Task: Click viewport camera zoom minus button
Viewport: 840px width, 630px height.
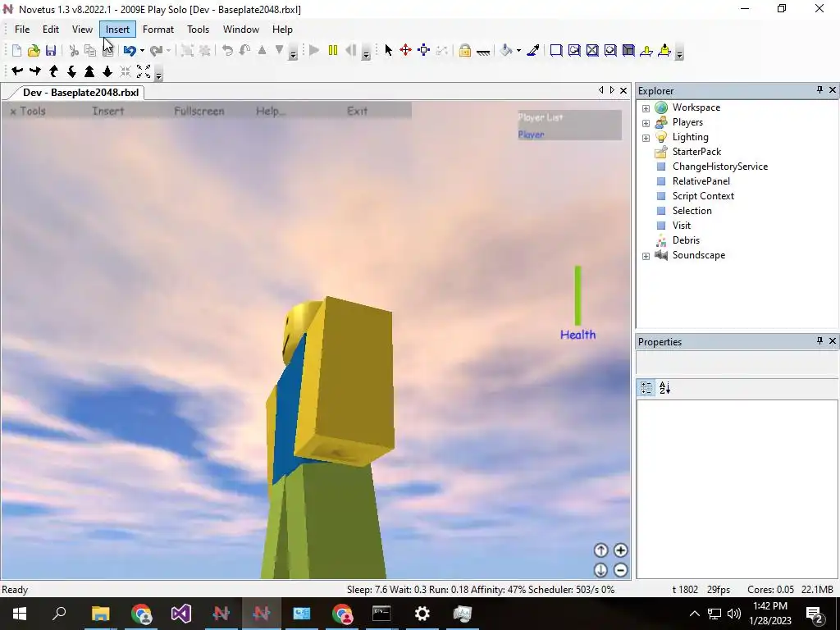Action: [620, 570]
